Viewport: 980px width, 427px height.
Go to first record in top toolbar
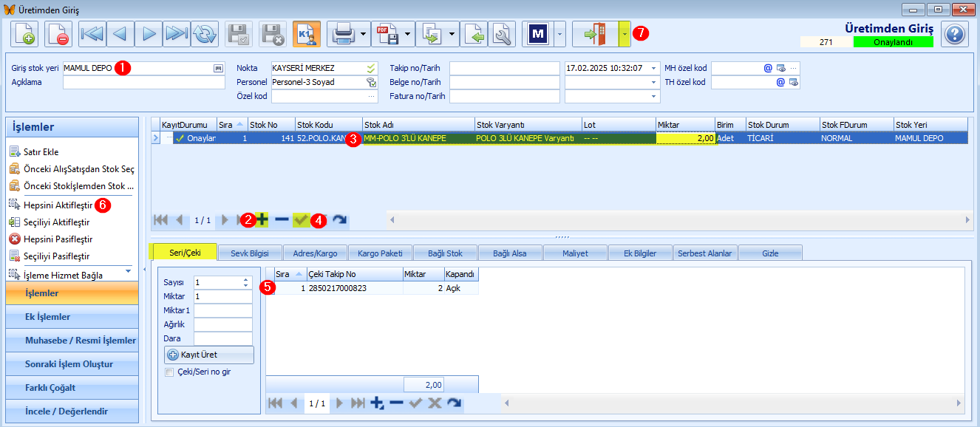click(x=92, y=34)
